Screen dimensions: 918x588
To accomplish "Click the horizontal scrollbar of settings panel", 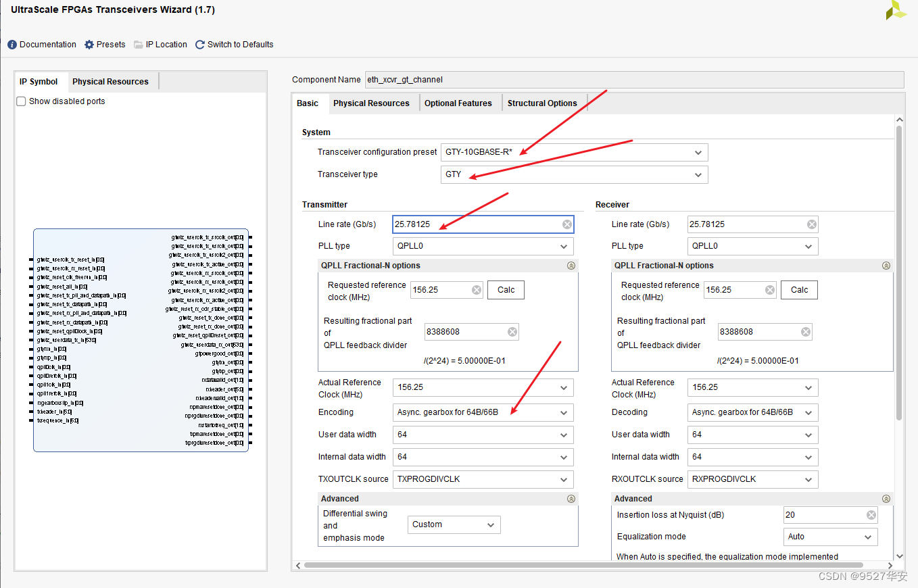I will point(583,565).
